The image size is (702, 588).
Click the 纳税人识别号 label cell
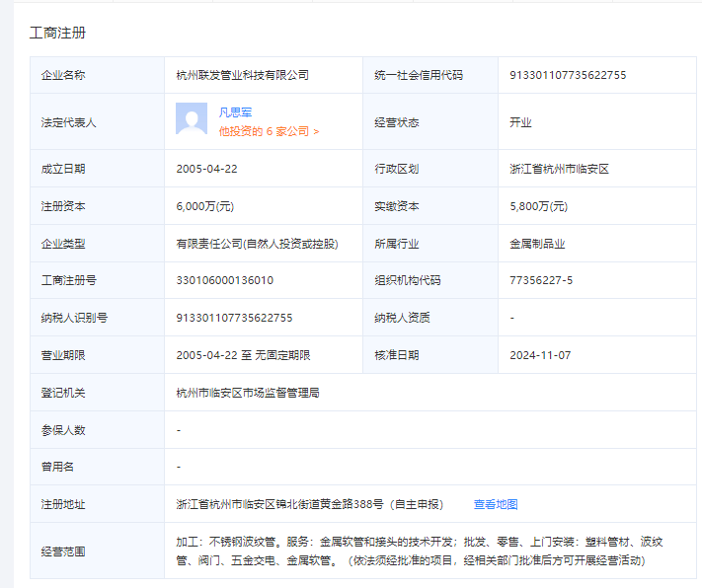[x=97, y=318]
